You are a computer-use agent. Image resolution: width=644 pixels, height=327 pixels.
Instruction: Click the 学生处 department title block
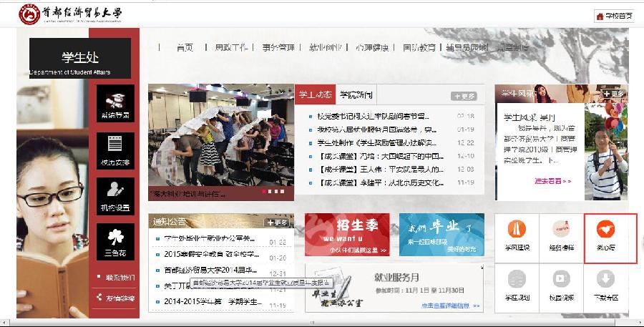(x=80, y=59)
